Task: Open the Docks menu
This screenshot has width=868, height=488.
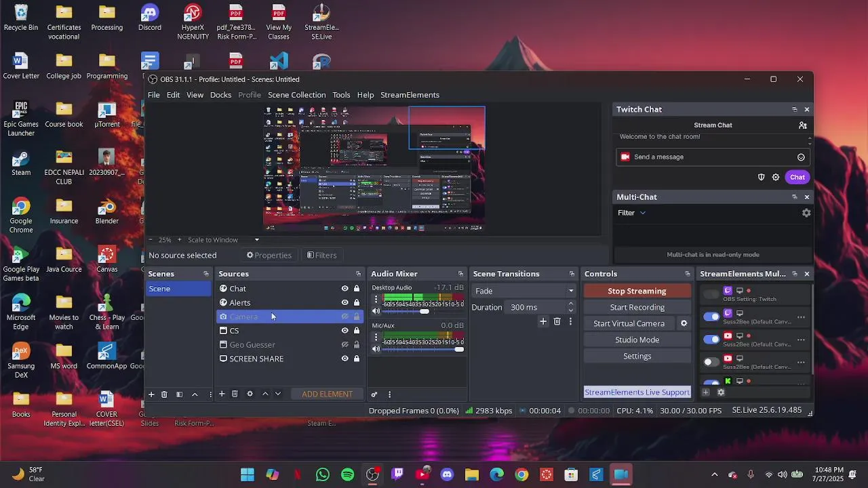Action: point(220,95)
